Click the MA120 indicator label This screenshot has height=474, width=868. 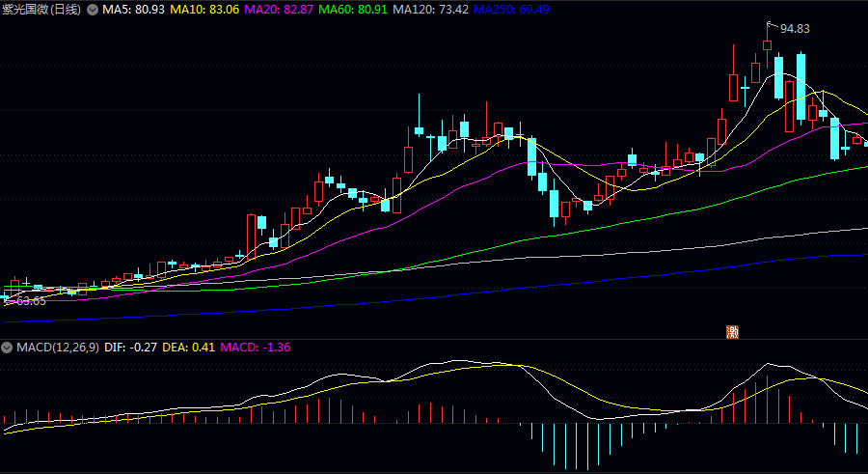pyautogui.click(x=432, y=9)
